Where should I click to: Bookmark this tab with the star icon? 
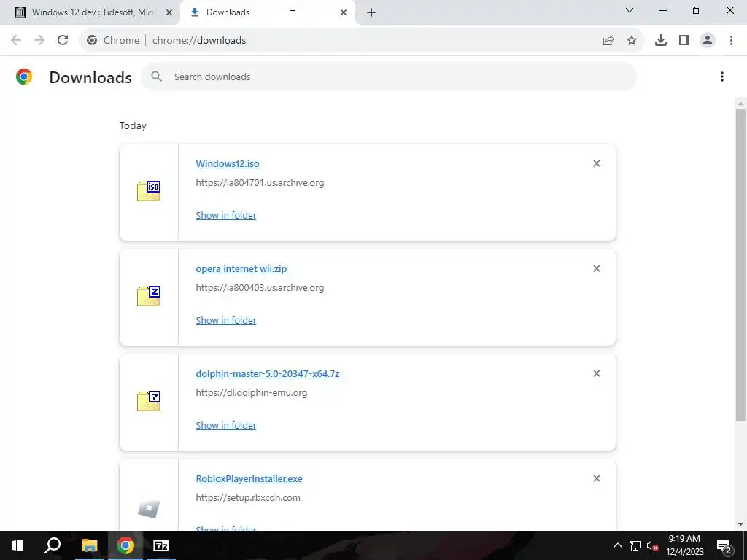[632, 41]
